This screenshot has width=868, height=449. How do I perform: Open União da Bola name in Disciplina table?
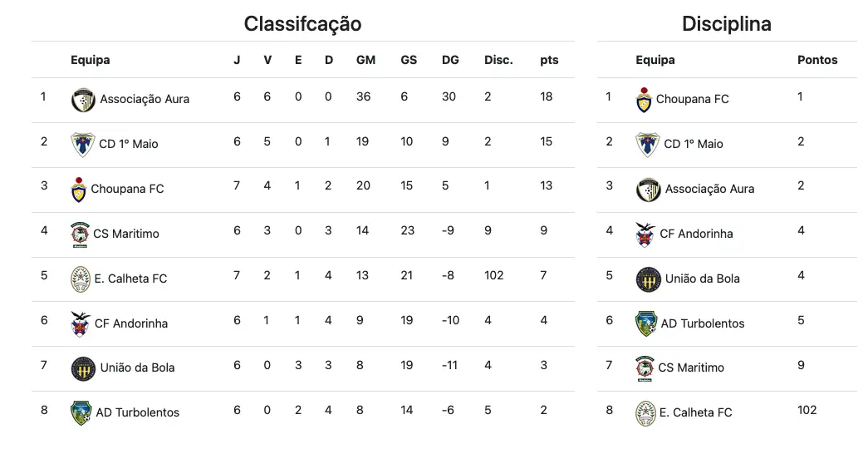pos(702,279)
